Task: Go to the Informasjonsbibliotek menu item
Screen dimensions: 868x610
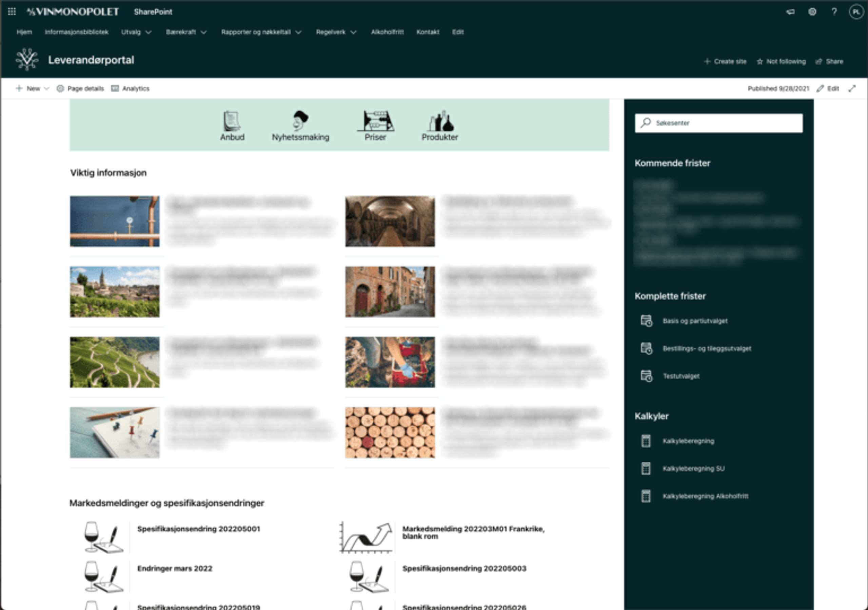Action: (x=76, y=32)
